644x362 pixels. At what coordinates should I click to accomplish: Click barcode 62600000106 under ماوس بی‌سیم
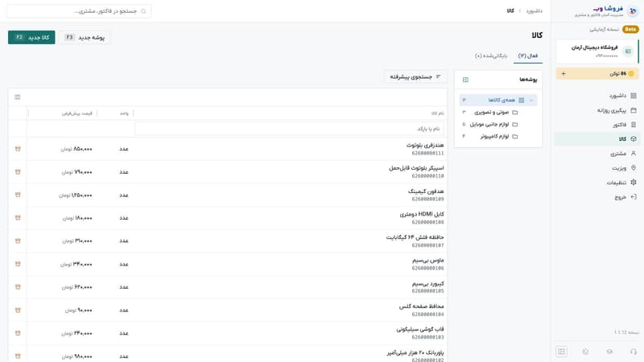coord(428,269)
